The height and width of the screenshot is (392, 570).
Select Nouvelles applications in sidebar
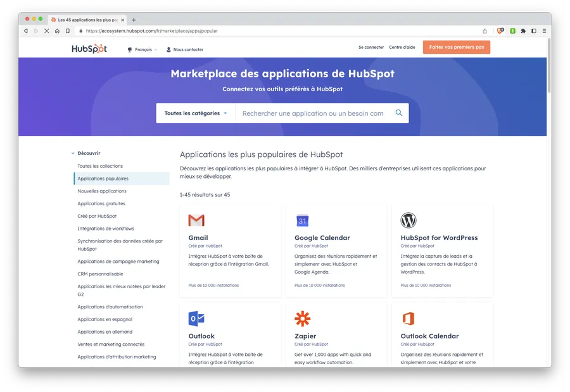pos(102,191)
